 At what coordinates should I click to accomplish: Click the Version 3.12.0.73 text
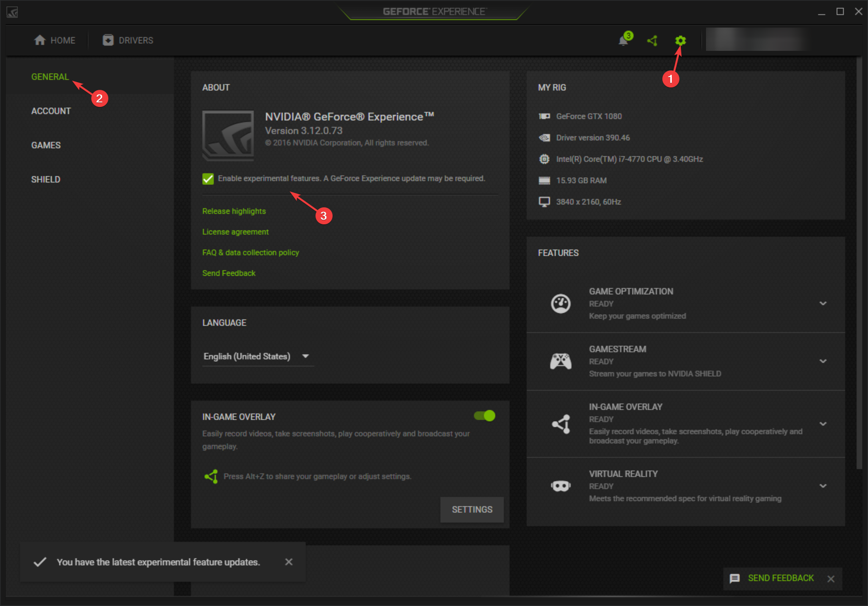(x=304, y=131)
